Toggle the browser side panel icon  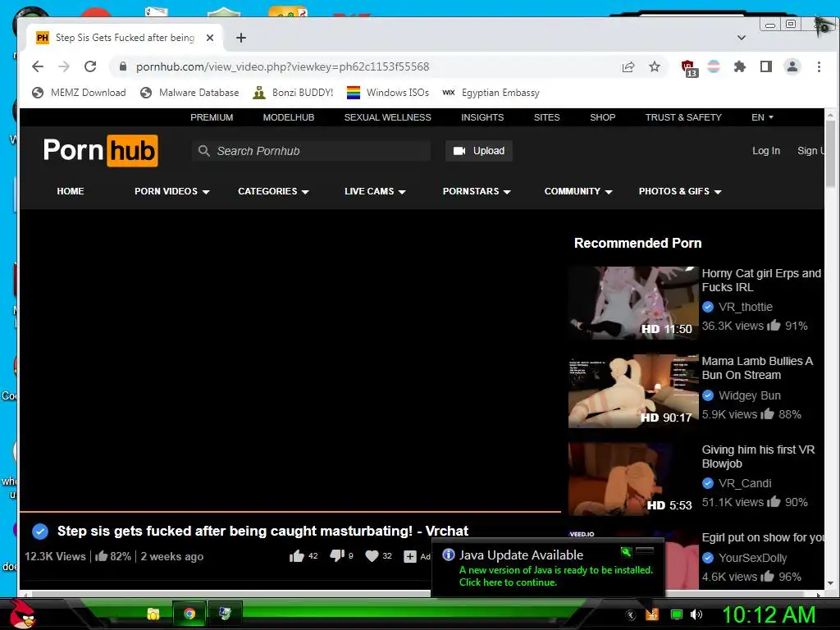tap(765, 66)
